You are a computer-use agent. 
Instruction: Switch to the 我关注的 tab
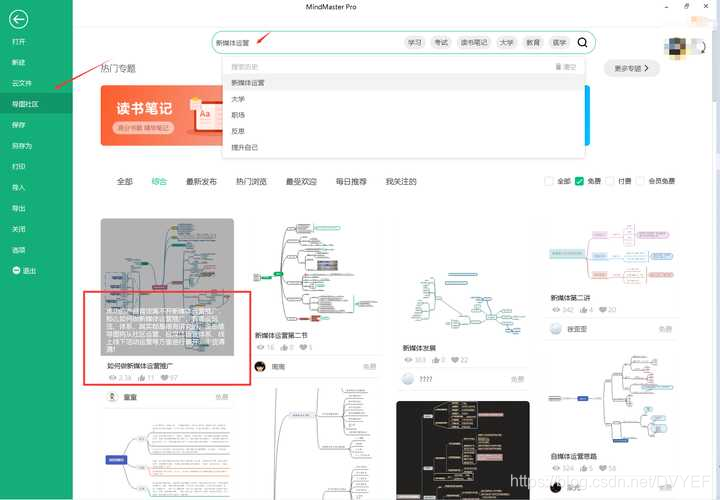coord(401,181)
